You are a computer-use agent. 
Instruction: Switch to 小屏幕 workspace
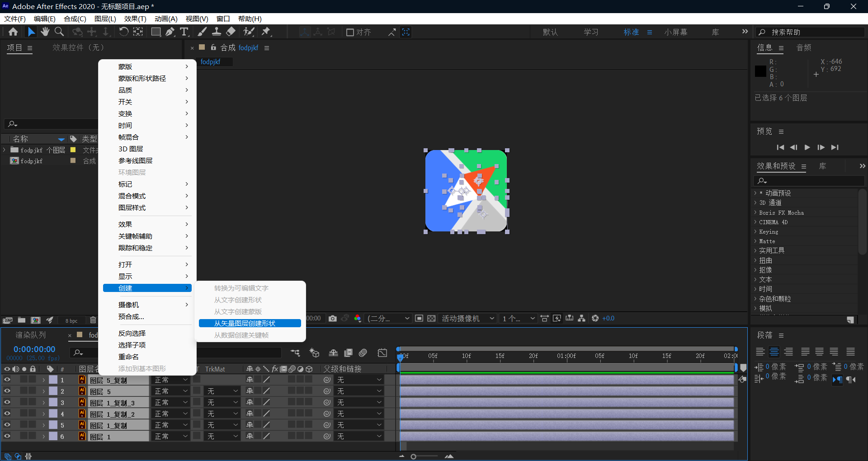click(676, 32)
